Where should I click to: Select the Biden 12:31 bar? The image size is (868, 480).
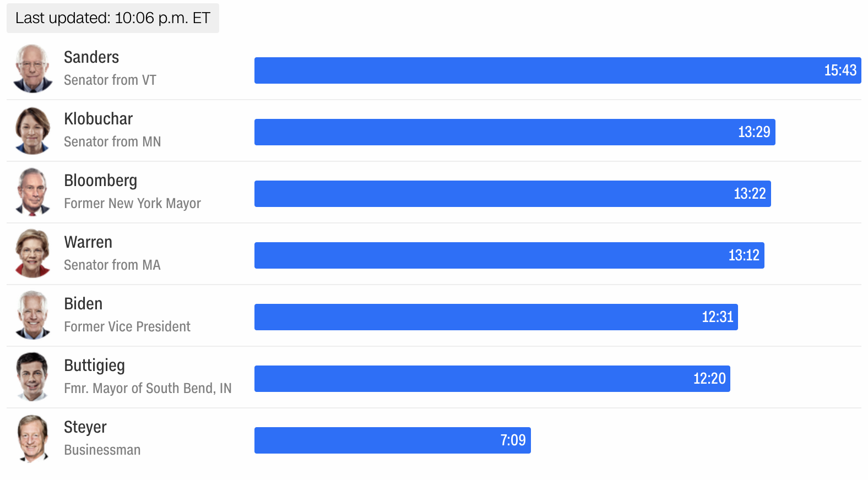point(496,317)
